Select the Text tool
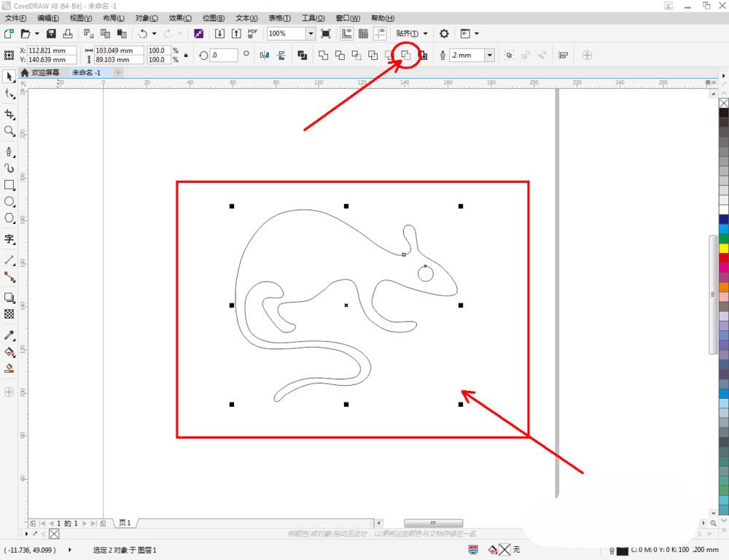 pyautogui.click(x=9, y=239)
